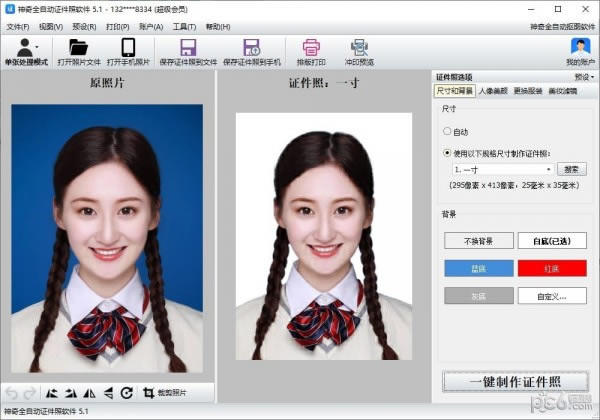Select the 使用以下规格尺寸制作证件照 radio option

[x=447, y=153]
